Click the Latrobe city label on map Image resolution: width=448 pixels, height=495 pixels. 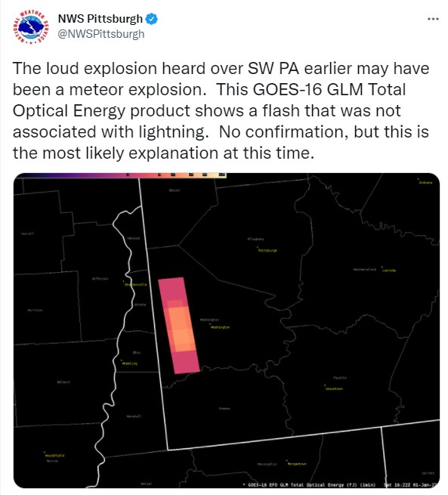click(x=388, y=271)
